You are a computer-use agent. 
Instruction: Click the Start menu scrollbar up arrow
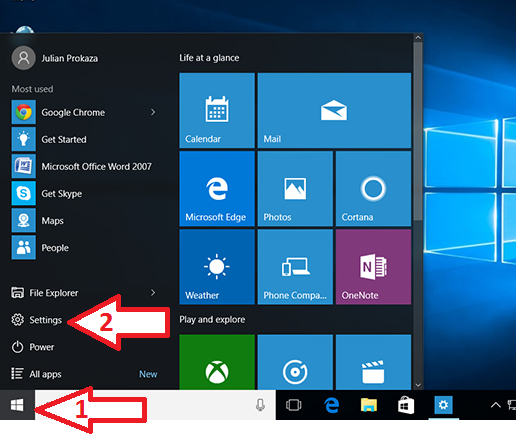coord(418,38)
